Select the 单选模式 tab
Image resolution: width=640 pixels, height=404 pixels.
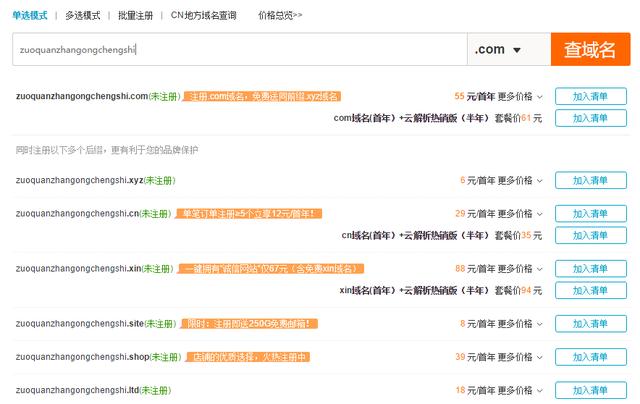coord(30,16)
